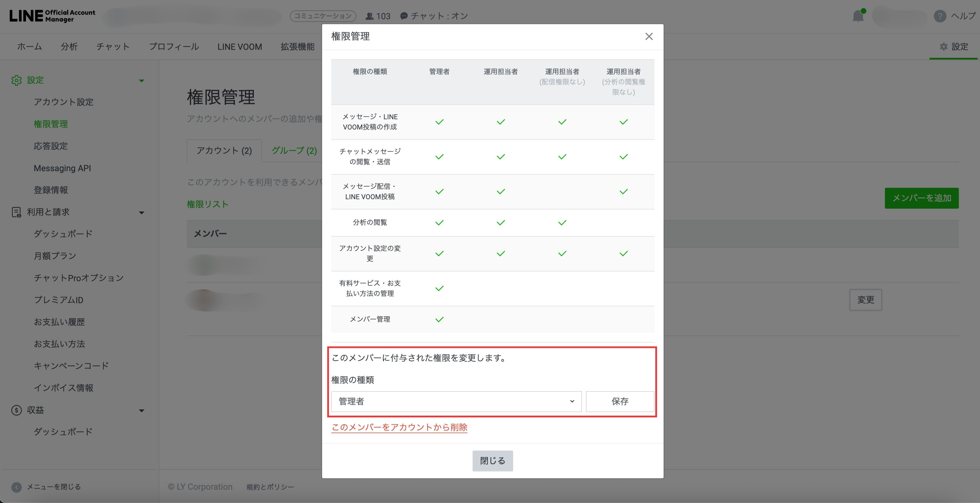Image resolution: width=980 pixels, height=503 pixels.
Task: Open the 設定 tab in top navigation
Action: 954,47
